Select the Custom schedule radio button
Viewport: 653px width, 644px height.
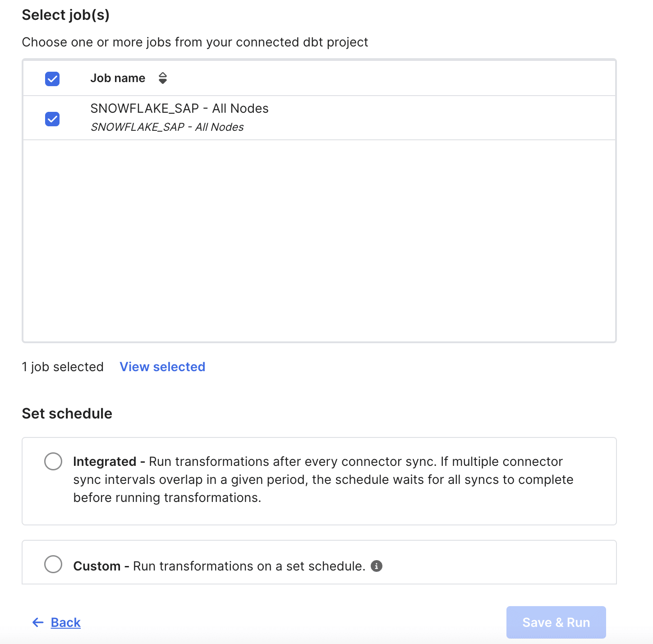53,564
